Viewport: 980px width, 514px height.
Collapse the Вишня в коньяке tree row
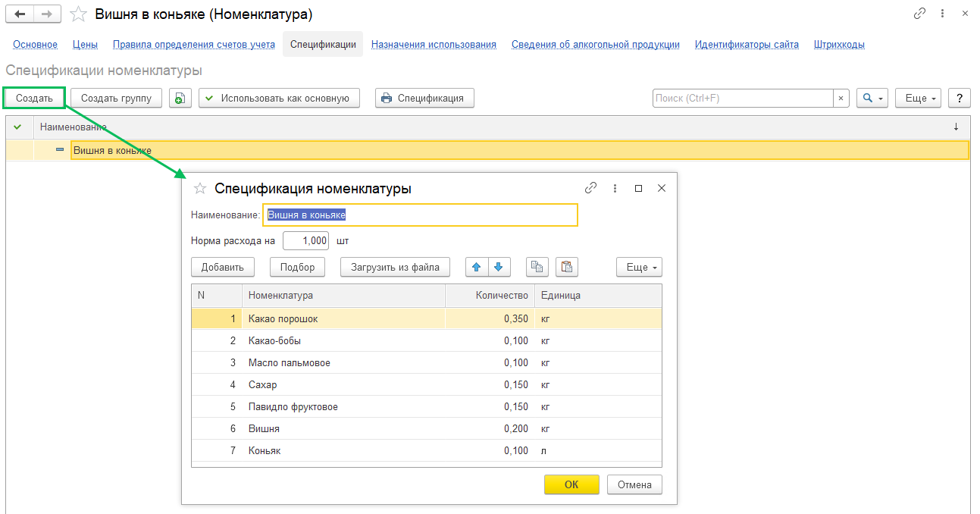click(x=60, y=150)
